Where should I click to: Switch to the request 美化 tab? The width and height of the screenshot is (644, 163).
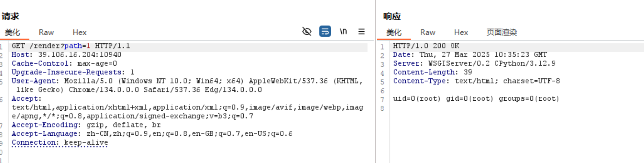pyautogui.click(x=13, y=32)
